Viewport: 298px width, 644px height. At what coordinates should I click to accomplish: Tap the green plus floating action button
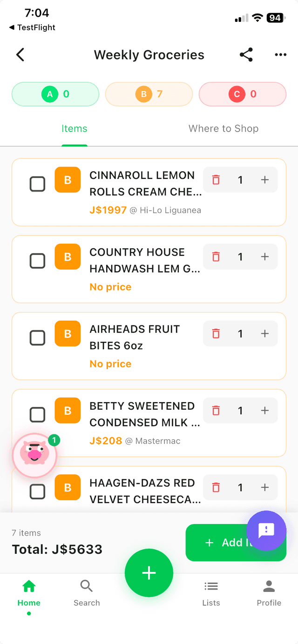click(x=149, y=572)
